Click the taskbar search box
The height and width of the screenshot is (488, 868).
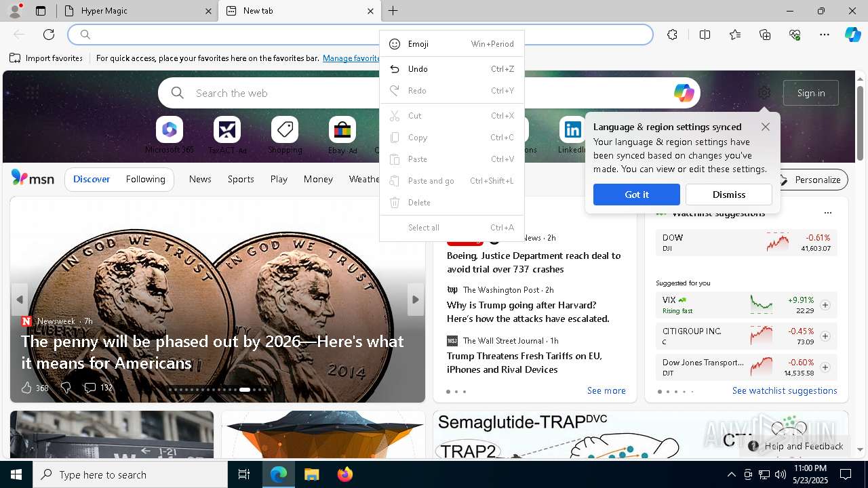click(x=130, y=474)
